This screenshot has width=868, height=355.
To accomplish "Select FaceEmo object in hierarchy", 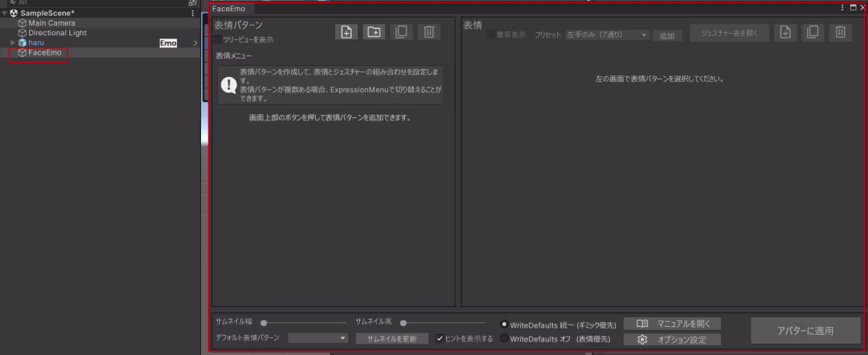I will [x=45, y=52].
